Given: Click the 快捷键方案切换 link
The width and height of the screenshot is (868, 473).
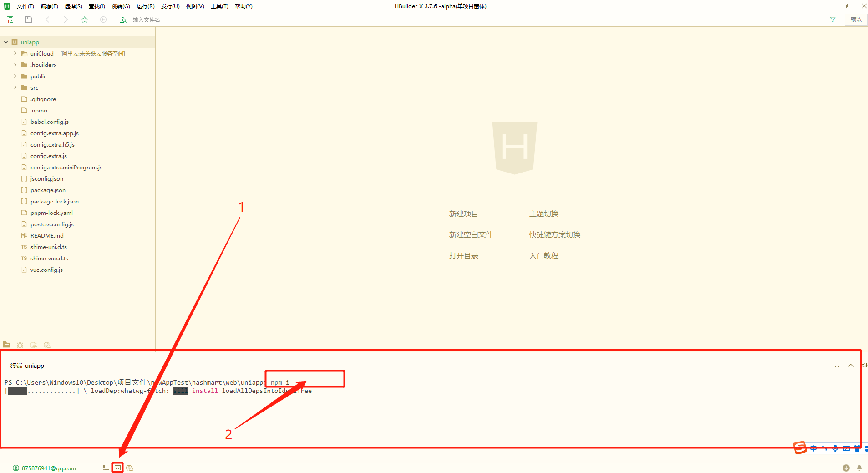Looking at the screenshot, I should coord(554,234).
